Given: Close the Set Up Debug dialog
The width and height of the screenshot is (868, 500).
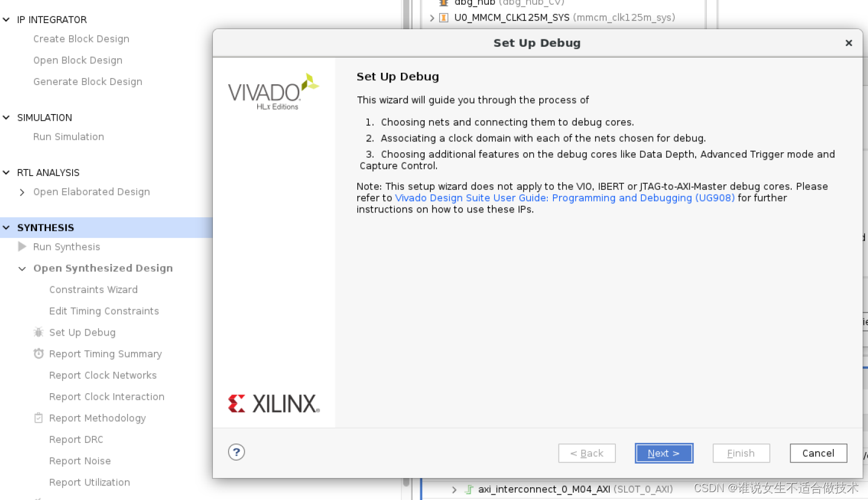Looking at the screenshot, I should [849, 43].
